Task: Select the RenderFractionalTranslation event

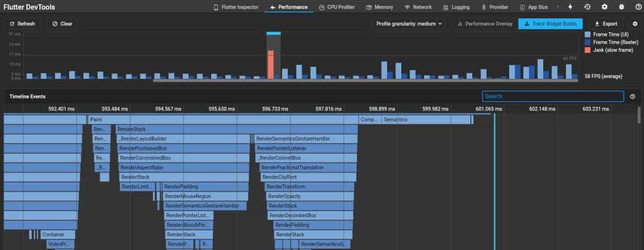Action: tap(308, 168)
